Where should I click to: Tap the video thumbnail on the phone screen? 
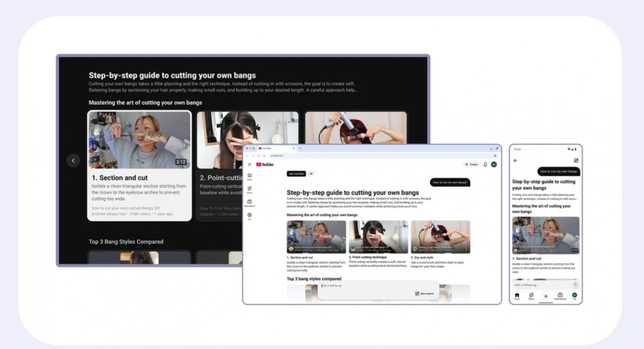pyautogui.click(x=545, y=235)
